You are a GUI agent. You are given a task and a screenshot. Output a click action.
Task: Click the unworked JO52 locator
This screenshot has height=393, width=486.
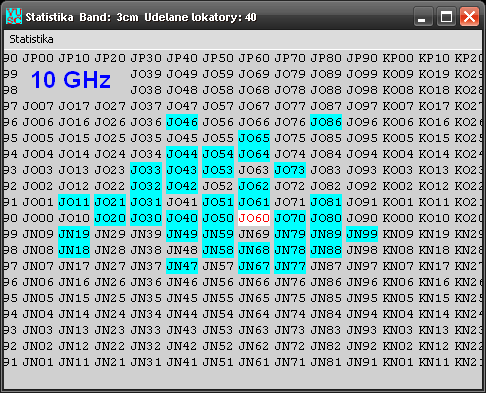tap(218, 186)
